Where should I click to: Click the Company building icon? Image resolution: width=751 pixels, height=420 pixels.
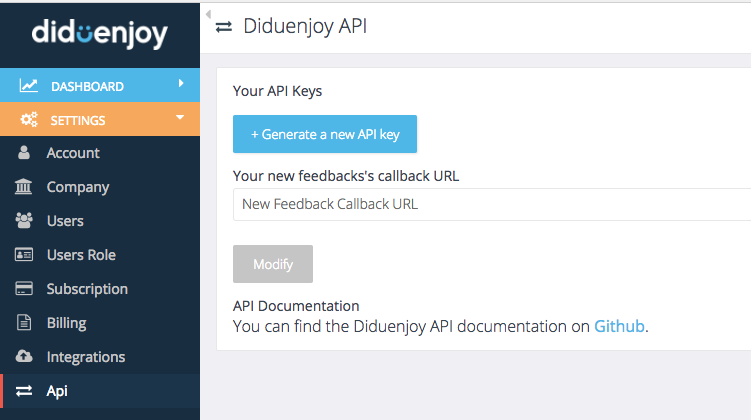point(23,186)
